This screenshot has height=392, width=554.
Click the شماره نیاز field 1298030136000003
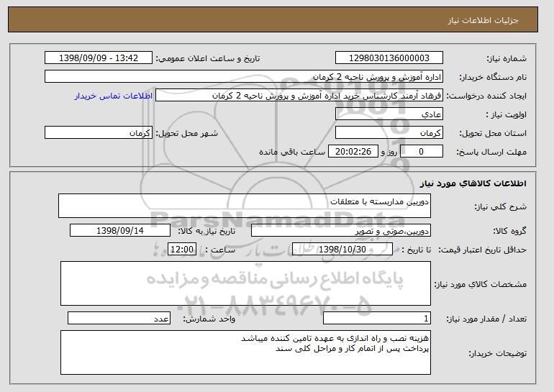[x=389, y=58]
